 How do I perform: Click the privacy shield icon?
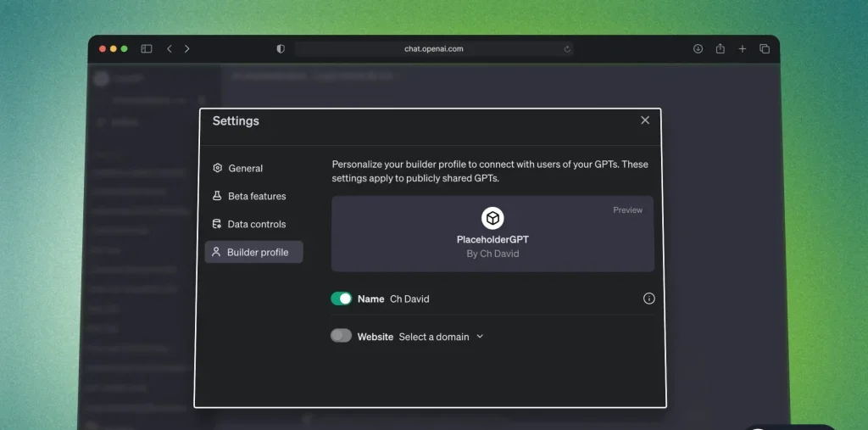(x=281, y=49)
